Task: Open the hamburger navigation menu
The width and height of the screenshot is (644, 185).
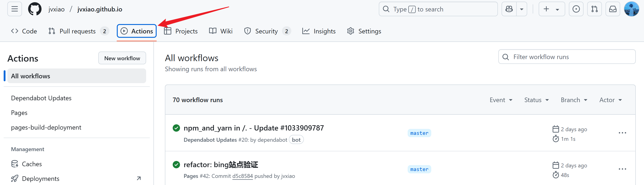Action: coord(14,9)
